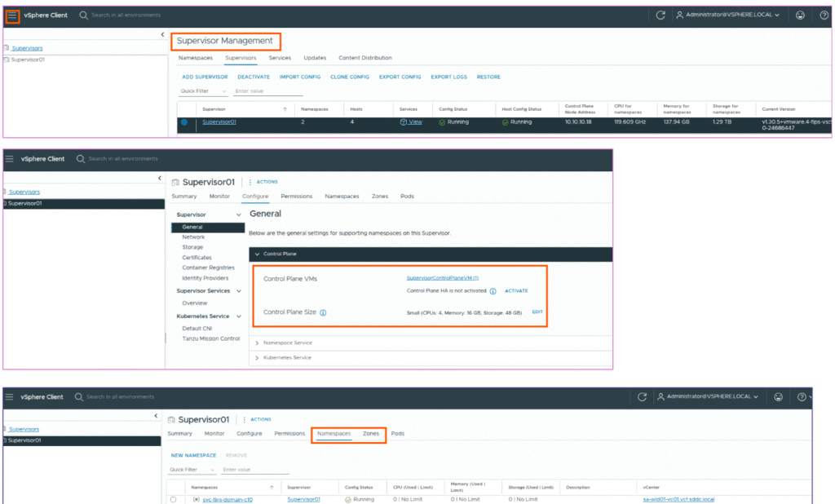The image size is (835, 504).
Task: Open the Pods tab in Configure view
Action: click(x=407, y=197)
